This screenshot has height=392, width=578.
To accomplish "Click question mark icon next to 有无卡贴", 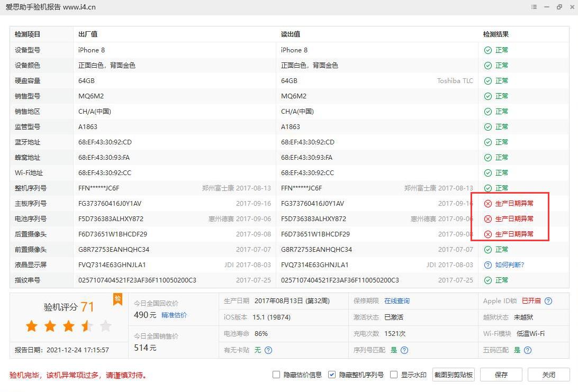I will click(269, 350).
